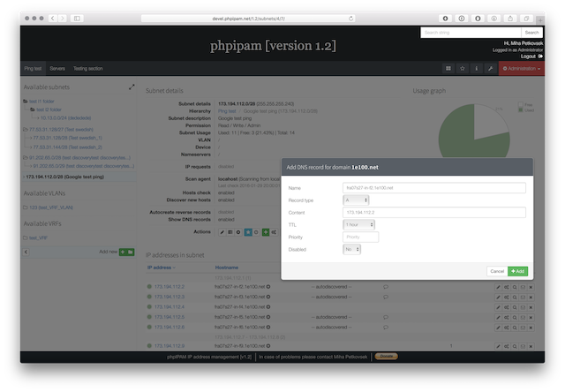Click the Priority input field
The width and height of the screenshot is (565, 392).
pos(361,237)
